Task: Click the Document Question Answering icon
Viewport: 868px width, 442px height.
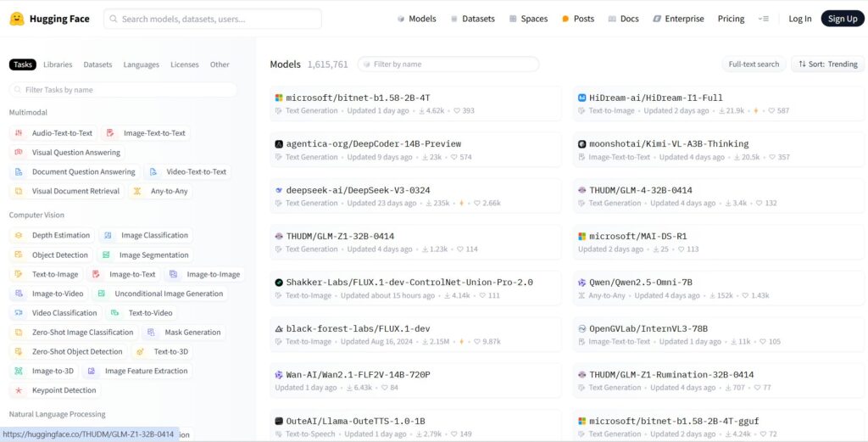Action: [x=19, y=171]
